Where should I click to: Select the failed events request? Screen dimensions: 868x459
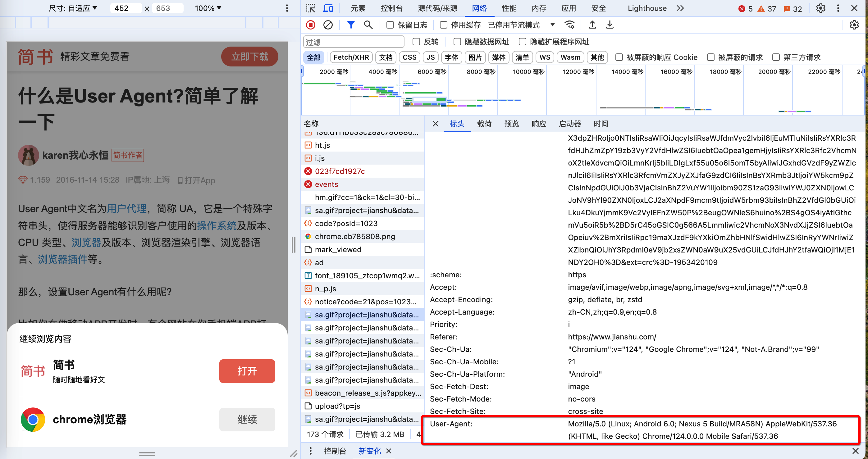tap(362, 184)
